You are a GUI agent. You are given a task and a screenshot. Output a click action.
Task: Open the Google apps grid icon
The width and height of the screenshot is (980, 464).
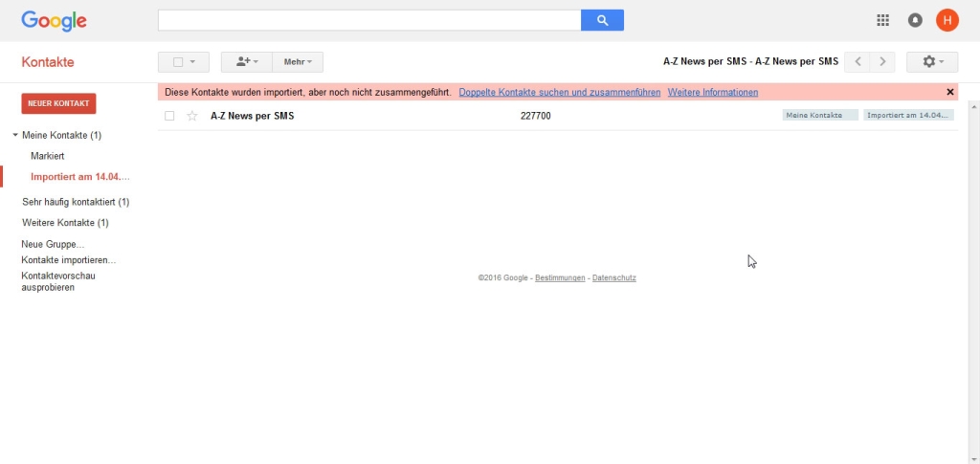click(882, 20)
